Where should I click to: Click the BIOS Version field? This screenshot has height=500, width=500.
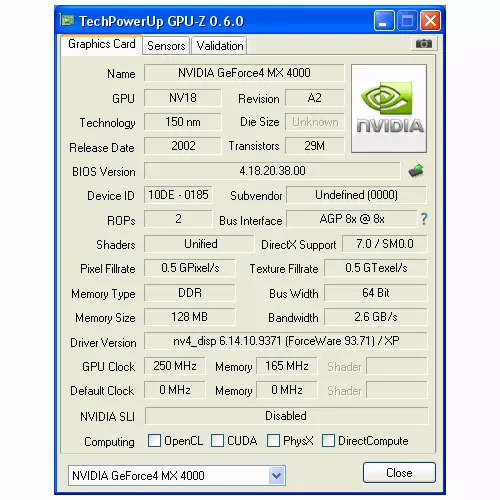272,171
